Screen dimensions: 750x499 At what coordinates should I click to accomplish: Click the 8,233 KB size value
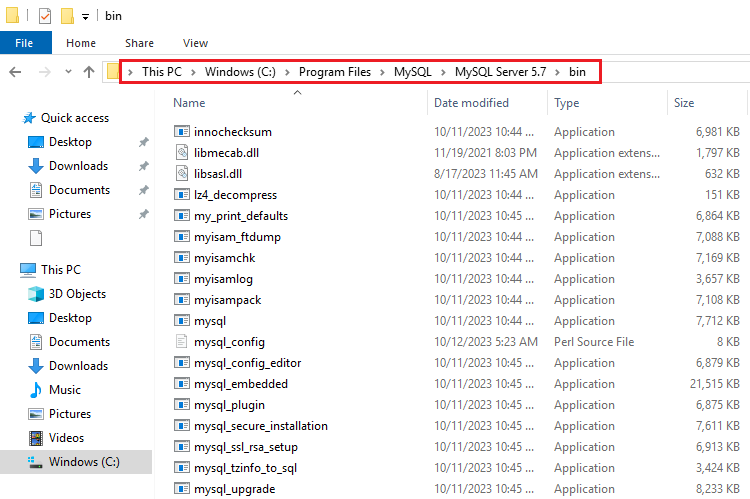pos(718,489)
